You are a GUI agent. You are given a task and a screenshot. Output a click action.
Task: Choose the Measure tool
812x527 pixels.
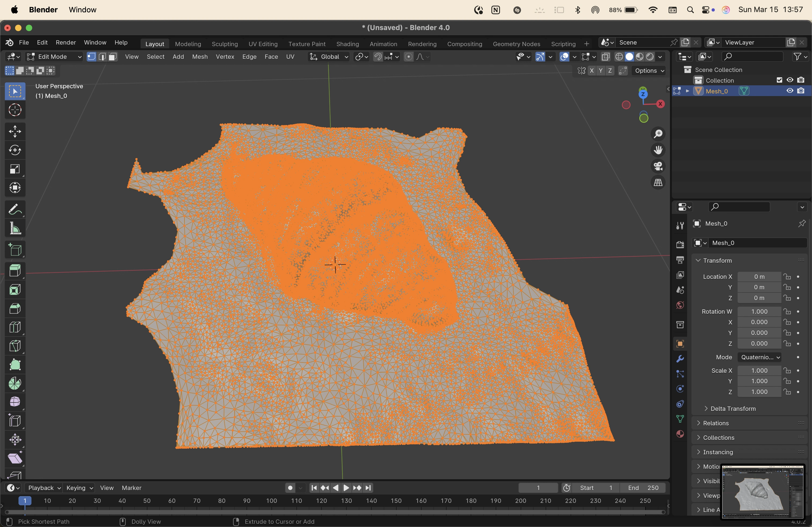(x=15, y=228)
